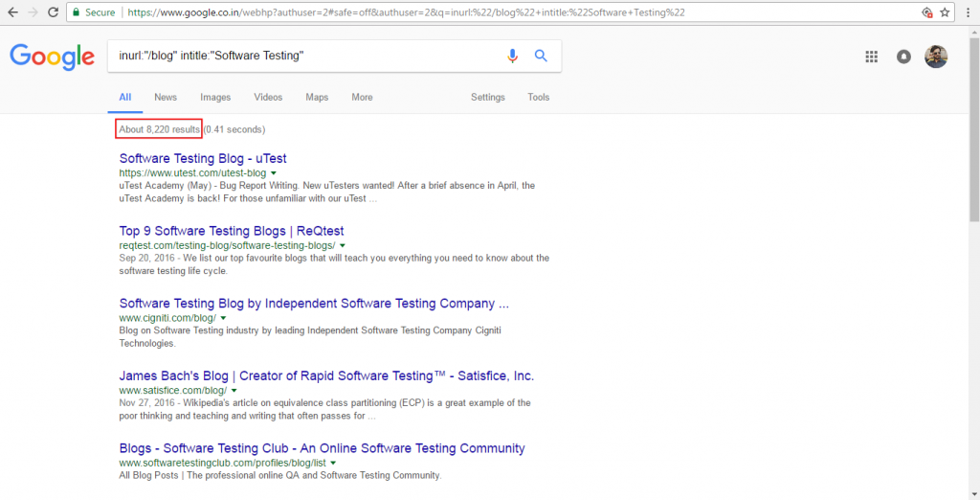The width and height of the screenshot is (980, 500).
Task: Click the www.softwaretestingclub.com/profiles/blog/list URL
Action: (x=222, y=464)
